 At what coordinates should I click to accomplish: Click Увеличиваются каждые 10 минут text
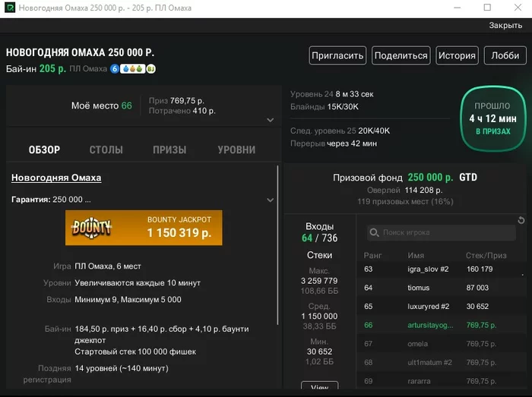click(138, 283)
